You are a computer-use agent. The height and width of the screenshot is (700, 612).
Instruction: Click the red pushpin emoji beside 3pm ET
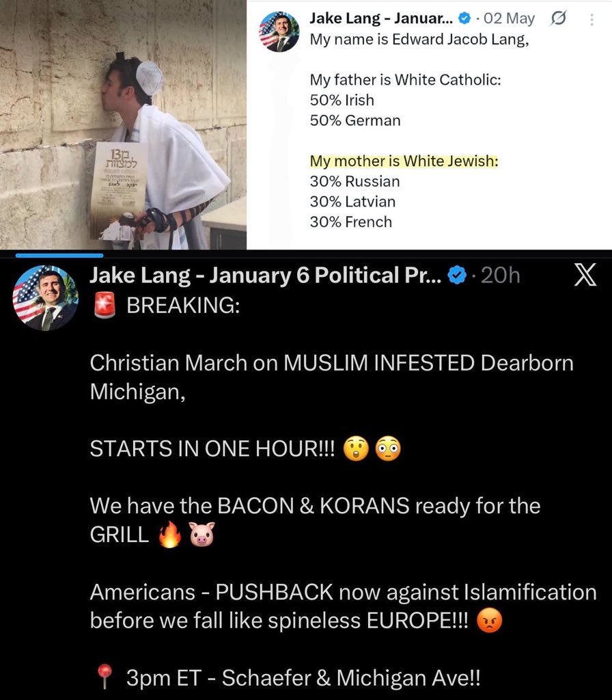tap(105, 677)
